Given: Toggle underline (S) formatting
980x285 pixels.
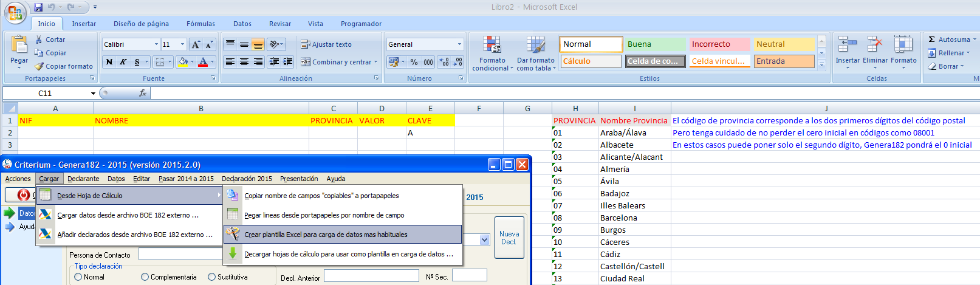Looking at the screenshot, I should [137, 62].
